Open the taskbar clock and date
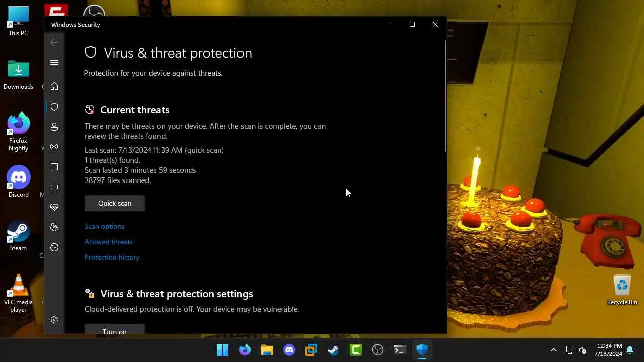The image size is (644, 362). point(609,350)
